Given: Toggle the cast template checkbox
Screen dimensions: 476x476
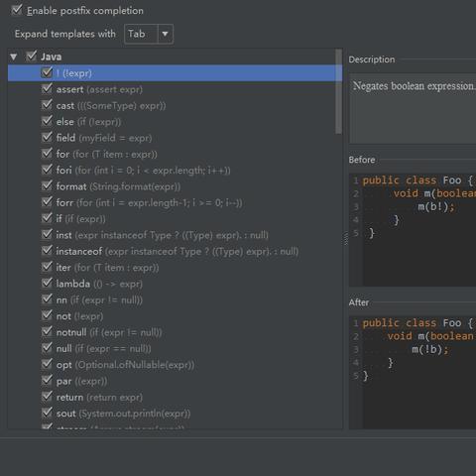Looking at the screenshot, I should coord(47,105).
